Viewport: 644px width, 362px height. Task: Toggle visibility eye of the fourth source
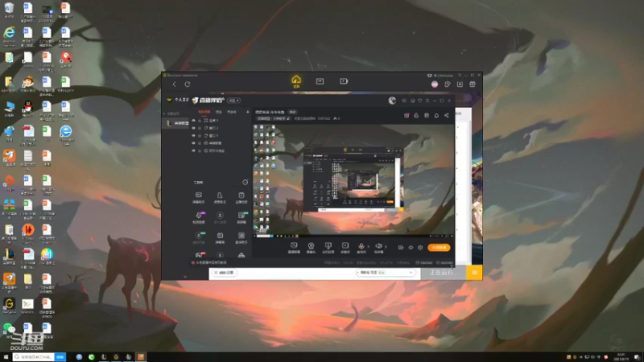click(x=193, y=143)
